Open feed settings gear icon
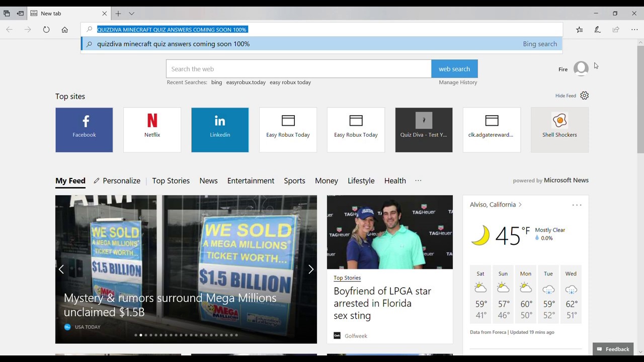 pos(584,96)
